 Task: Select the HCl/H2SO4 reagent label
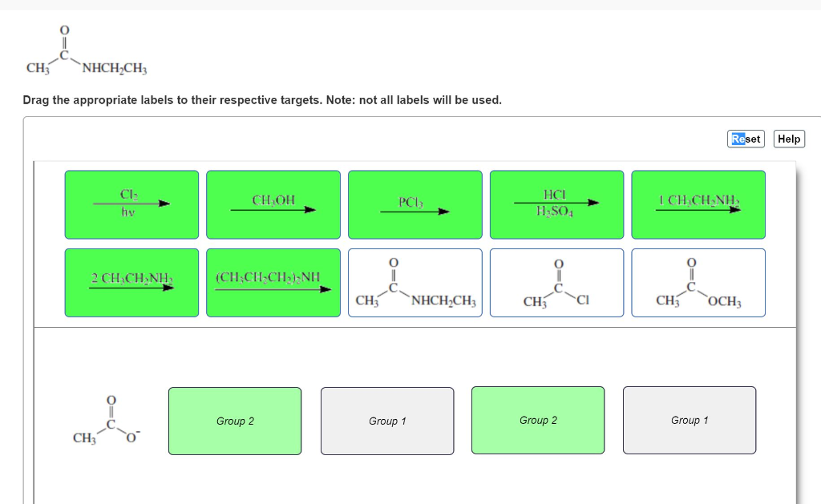pyautogui.click(x=556, y=204)
